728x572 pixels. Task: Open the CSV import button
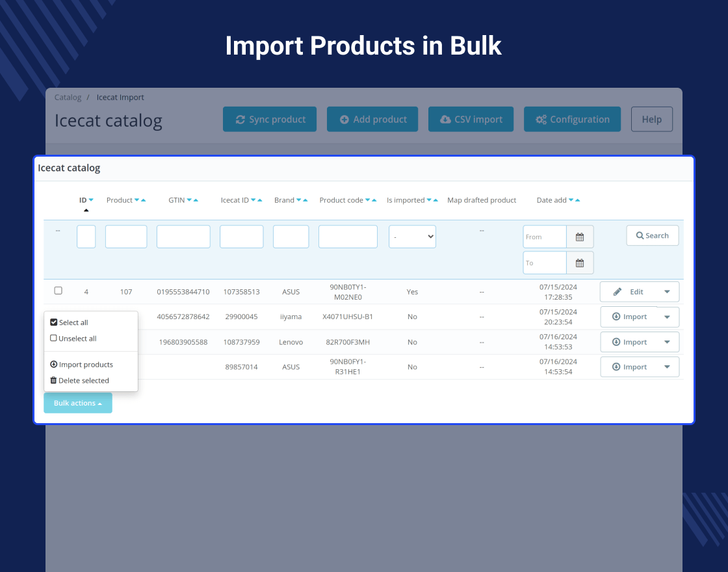pyautogui.click(x=471, y=120)
